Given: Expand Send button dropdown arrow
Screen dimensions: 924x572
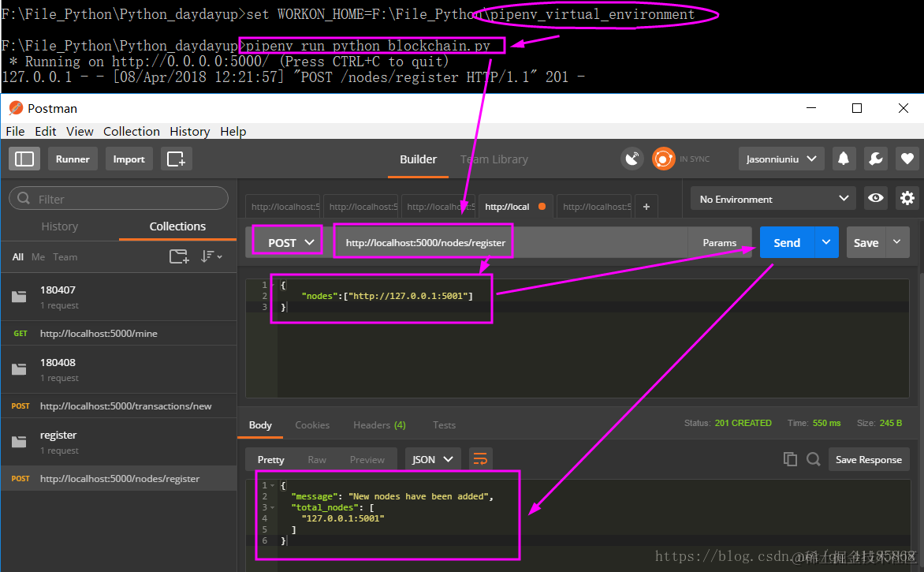Looking at the screenshot, I should [x=826, y=242].
